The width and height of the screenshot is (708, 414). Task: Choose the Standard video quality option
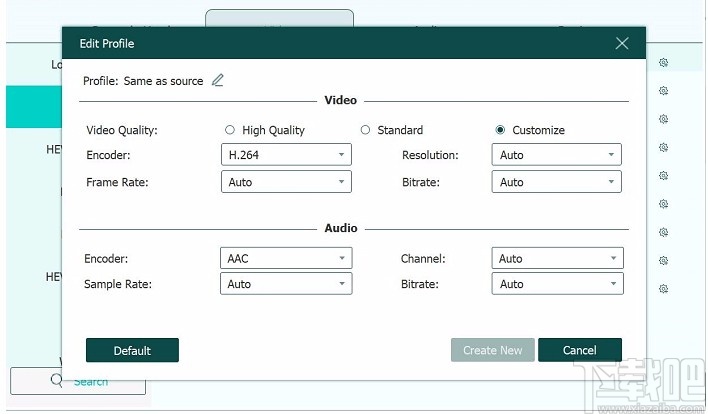pyautogui.click(x=366, y=130)
